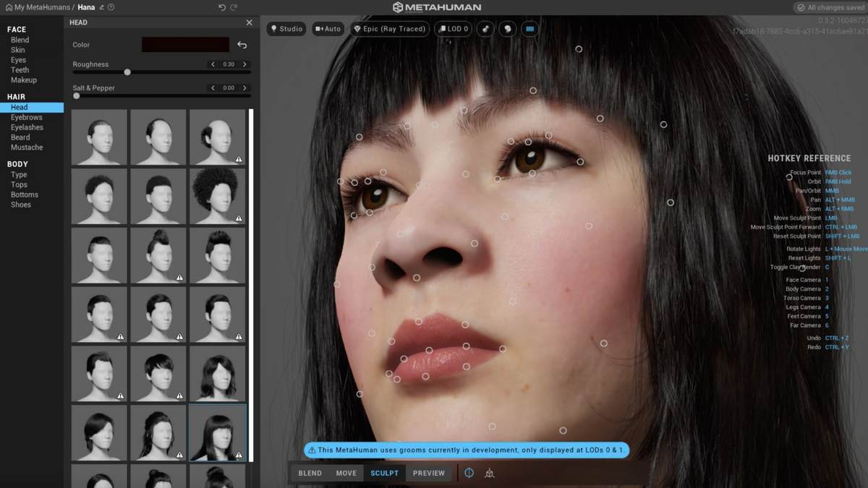Image resolution: width=868 pixels, height=488 pixels.
Task: Open the Blend section under FACE
Action: click(20, 40)
